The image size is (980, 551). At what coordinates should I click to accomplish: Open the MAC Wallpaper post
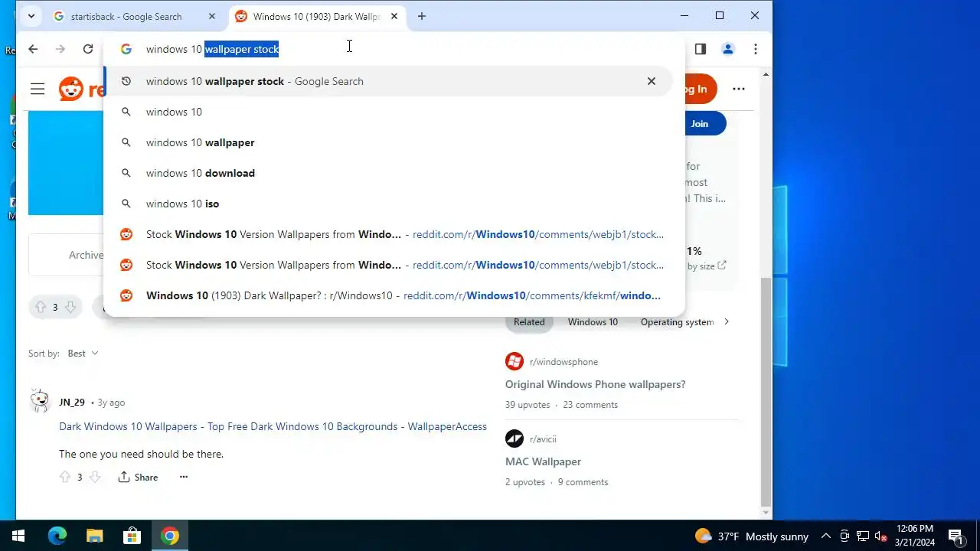(543, 461)
